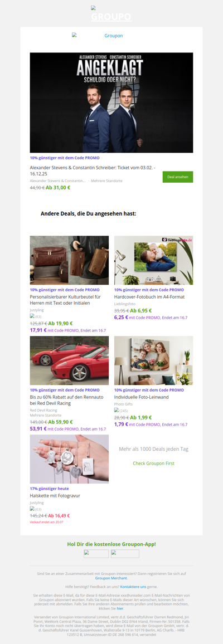Open the Hardcover-Fotobuch product image

[154, 260]
